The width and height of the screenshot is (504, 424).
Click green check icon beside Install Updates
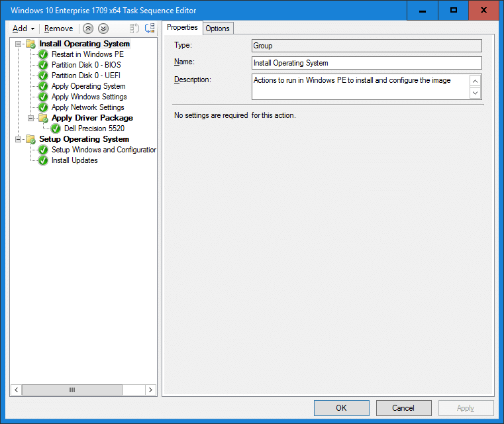tap(43, 160)
